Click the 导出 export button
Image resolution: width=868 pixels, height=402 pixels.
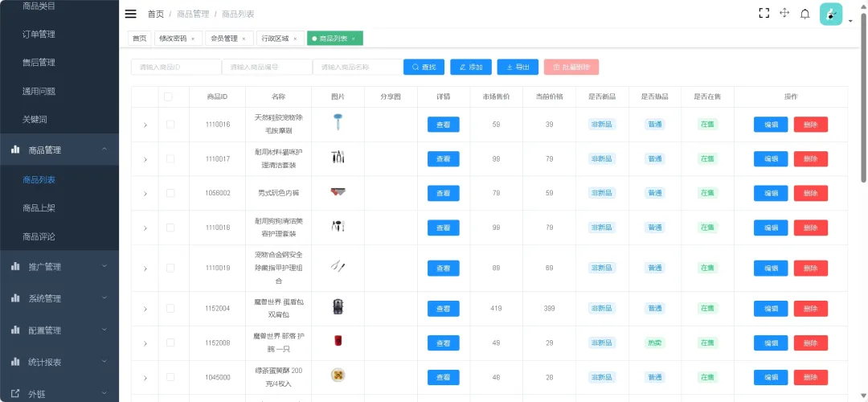pyautogui.click(x=518, y=67)
